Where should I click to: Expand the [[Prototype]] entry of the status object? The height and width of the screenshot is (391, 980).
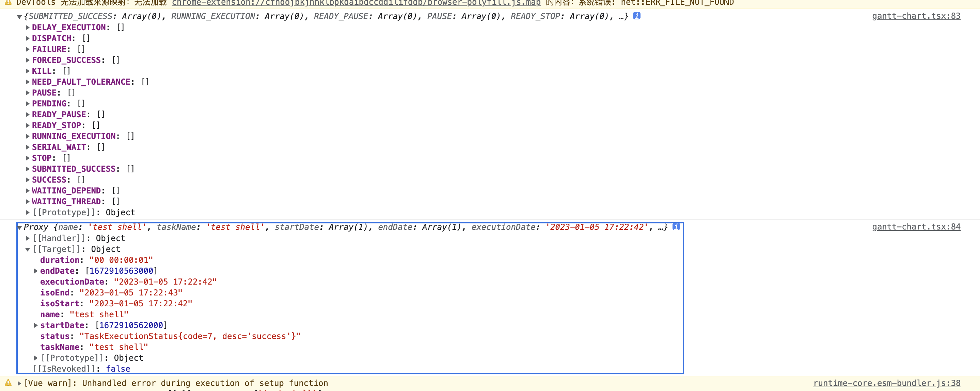coord(35,358)
